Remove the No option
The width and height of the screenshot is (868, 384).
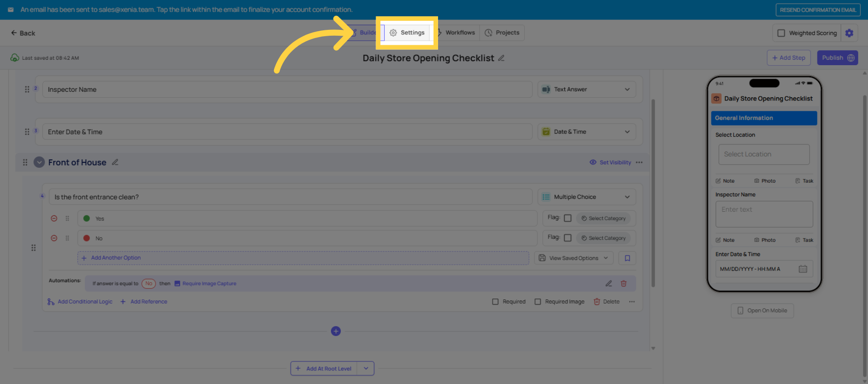point(54,238)
